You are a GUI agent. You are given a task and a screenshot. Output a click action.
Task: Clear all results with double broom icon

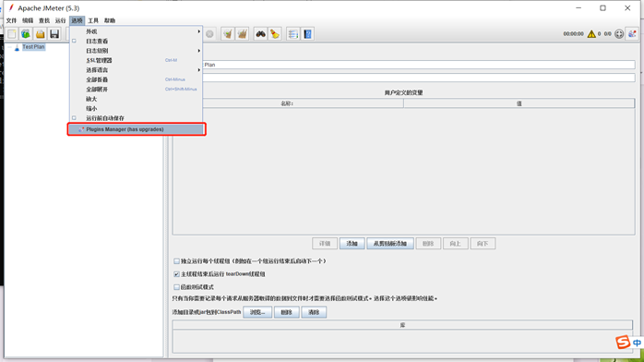pyautogui.click(x=242, y=34)
